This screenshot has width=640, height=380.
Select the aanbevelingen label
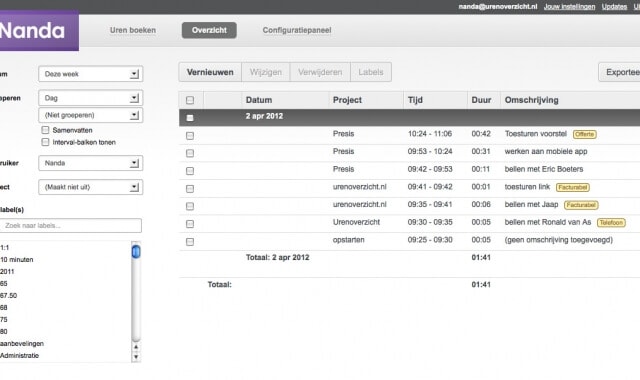pos(22,343)
